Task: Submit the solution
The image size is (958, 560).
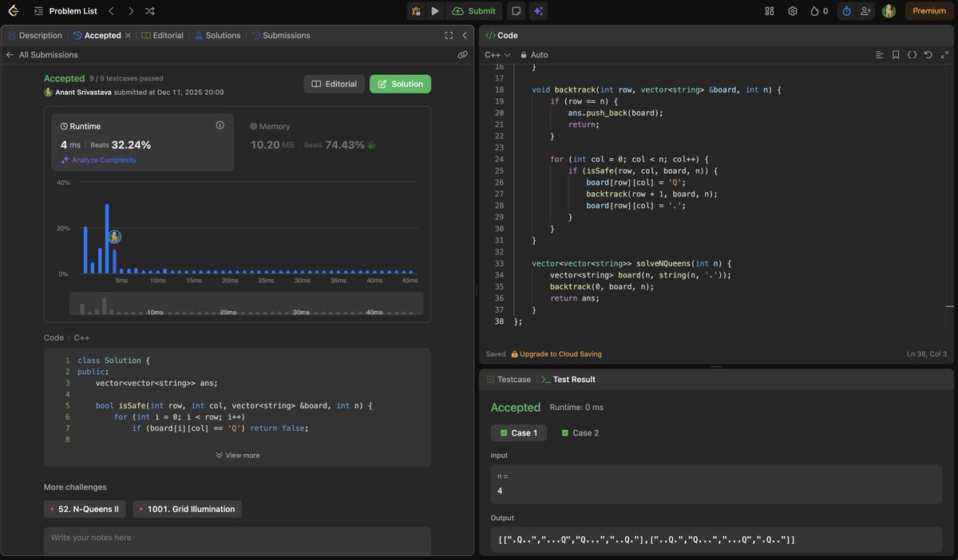Action: (474, 11)
